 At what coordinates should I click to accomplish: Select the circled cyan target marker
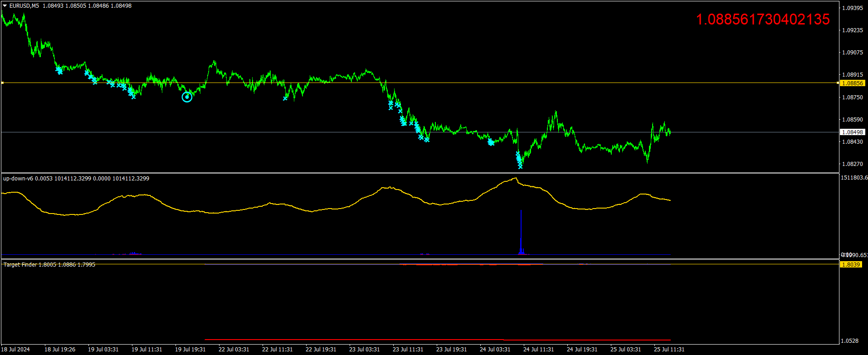(187, 97)
